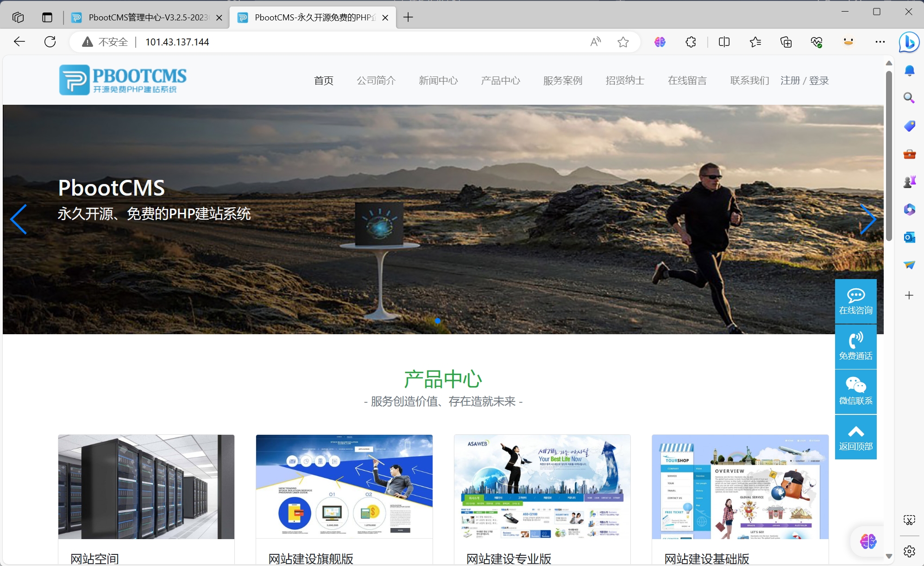The image size is (924, 566).
Task: Open the 微信联系 WeChat widget
Action: click(x=855, y=392)
